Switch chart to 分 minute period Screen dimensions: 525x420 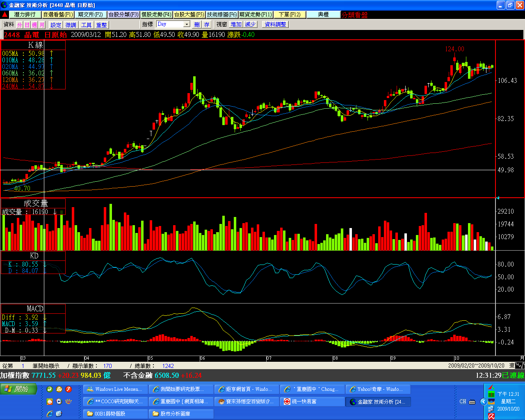pos(20,25)
